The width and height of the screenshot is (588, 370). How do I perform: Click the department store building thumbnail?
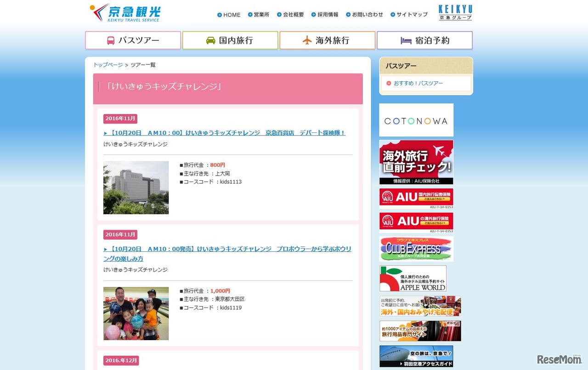click(136, 188)
